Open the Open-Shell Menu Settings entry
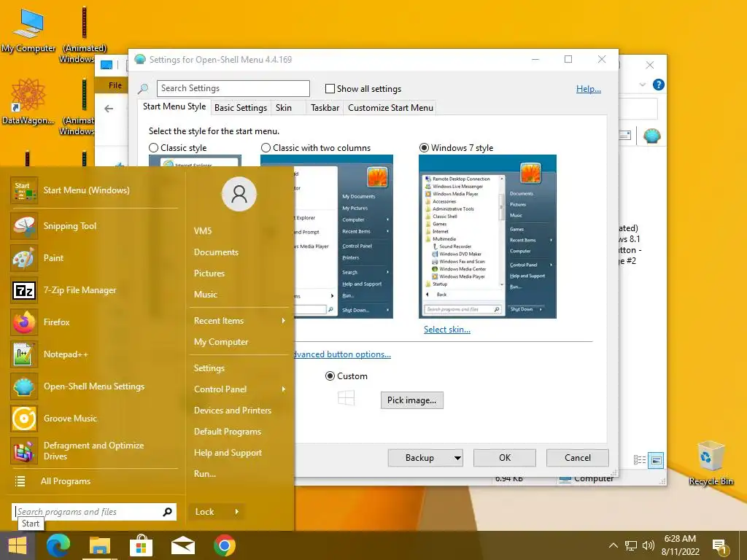This screenshot has width=747, height=560. coord(94,386)
